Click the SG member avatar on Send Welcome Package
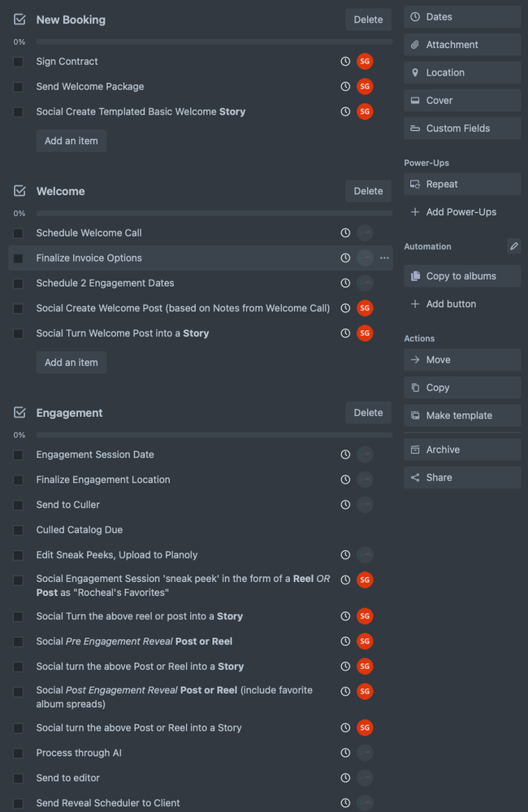 365,87
